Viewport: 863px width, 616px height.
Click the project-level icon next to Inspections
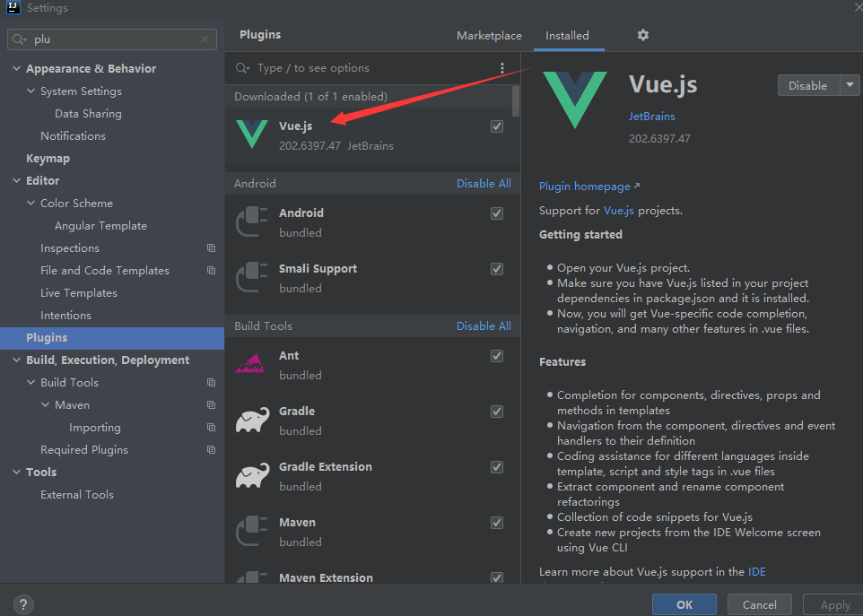tap(211, 248)
